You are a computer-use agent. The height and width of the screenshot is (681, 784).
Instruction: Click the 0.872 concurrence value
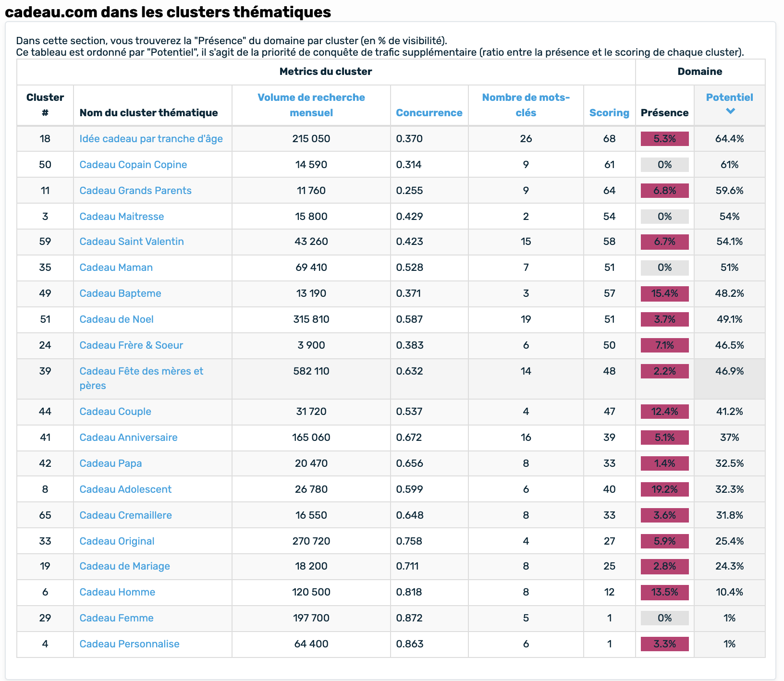click(410, 618)
